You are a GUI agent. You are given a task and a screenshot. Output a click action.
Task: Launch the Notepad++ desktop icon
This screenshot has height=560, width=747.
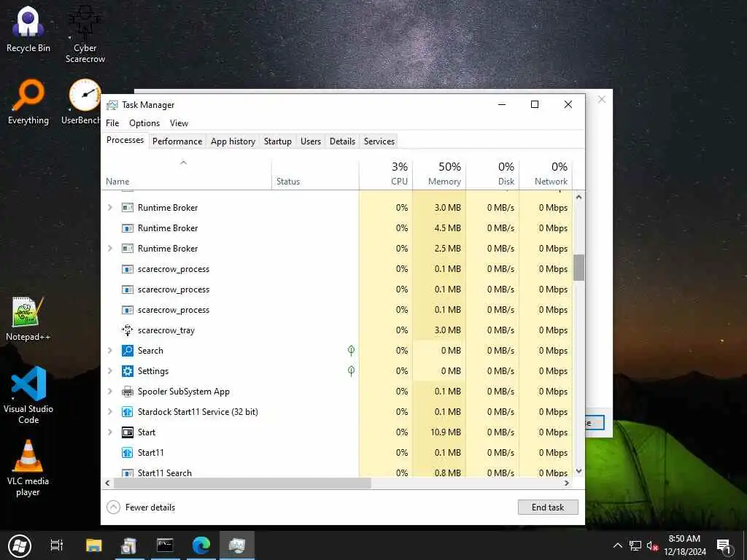coord(28,318)
